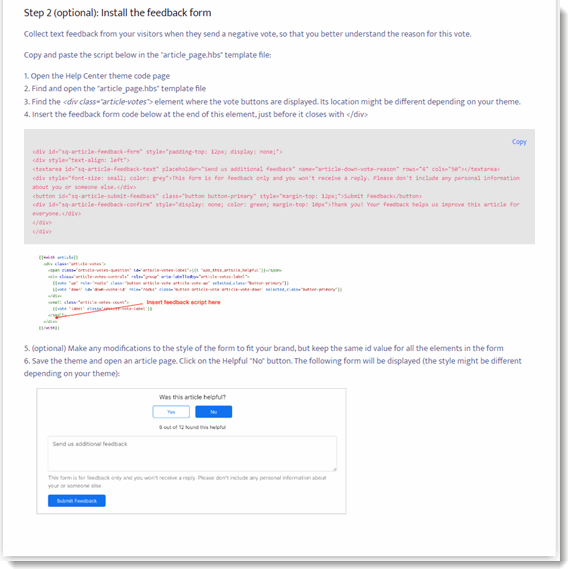Screen dimensions: 568x569
Task: Click the 'Step 2 (optional): Install the feedback form' heading
Action: point(118,13)
